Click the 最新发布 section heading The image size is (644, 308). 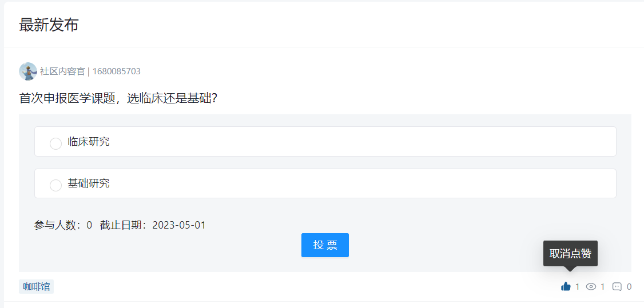click(49, 25)
